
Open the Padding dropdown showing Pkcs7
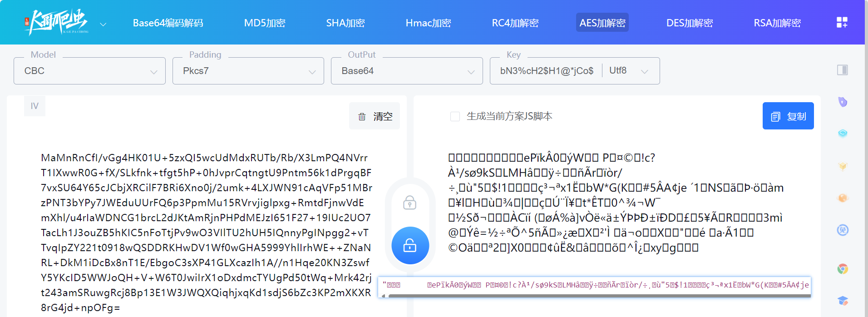pos(248,71)
